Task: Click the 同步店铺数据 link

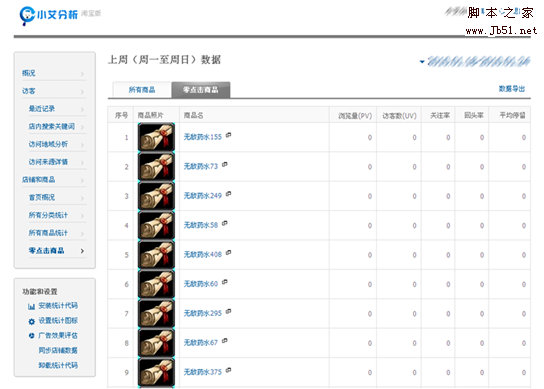Action: pos(58,350)
